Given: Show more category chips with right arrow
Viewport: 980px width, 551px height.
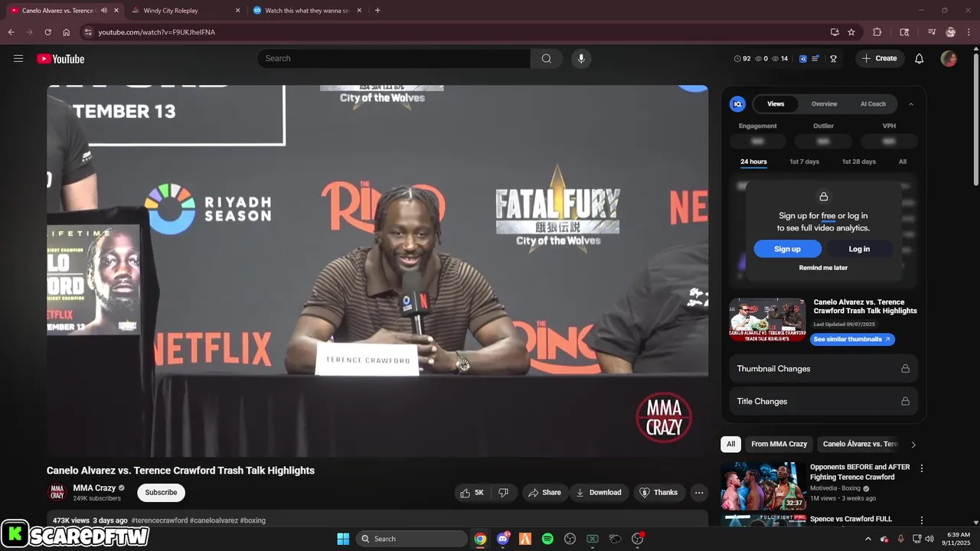Looking at the screenshot, I should (x=913, y=445).
